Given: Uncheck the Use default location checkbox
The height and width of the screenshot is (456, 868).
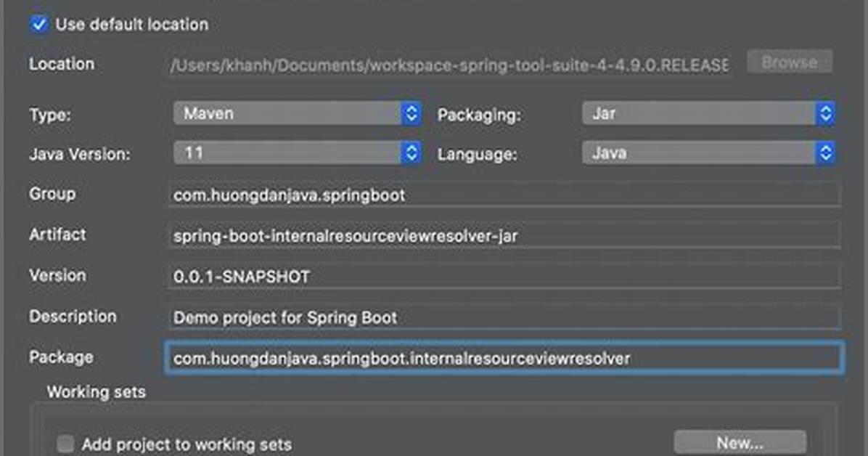Looking at the screenshot, I should [38, 25].
